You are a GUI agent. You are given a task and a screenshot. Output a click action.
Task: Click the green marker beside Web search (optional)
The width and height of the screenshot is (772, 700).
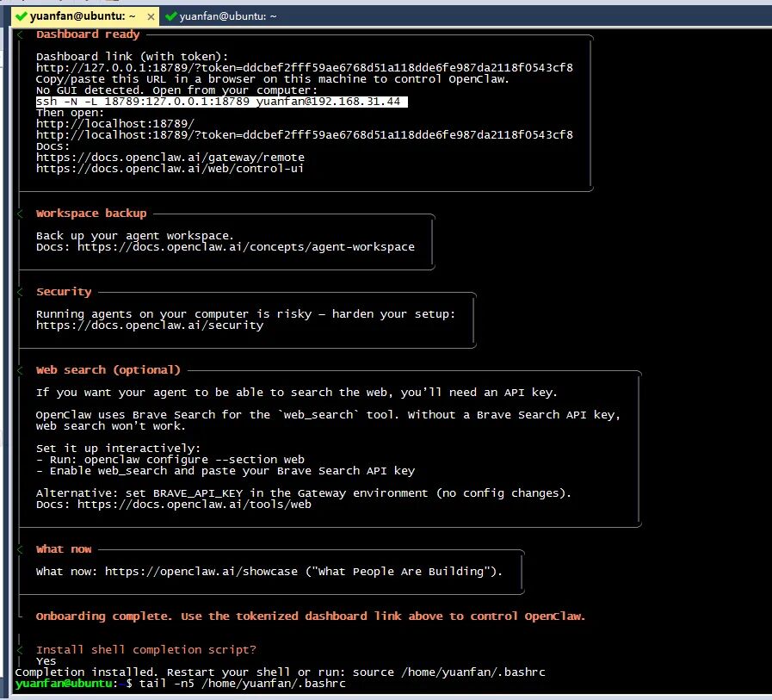(x=19, y=370)
